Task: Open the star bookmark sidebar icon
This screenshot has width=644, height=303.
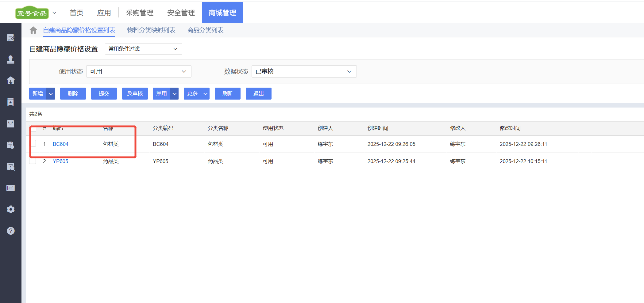Action: click(11, 102)
